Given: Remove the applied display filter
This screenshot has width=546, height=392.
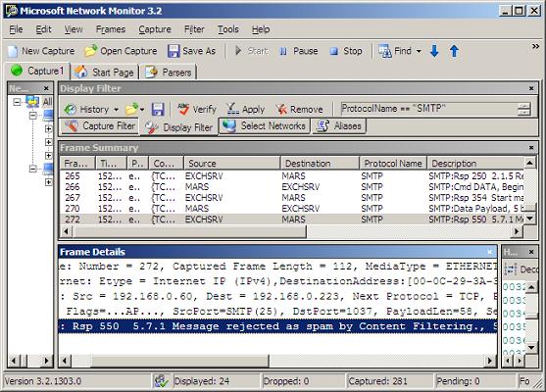Looking at the screenshot, I should (x=299, y=110).
